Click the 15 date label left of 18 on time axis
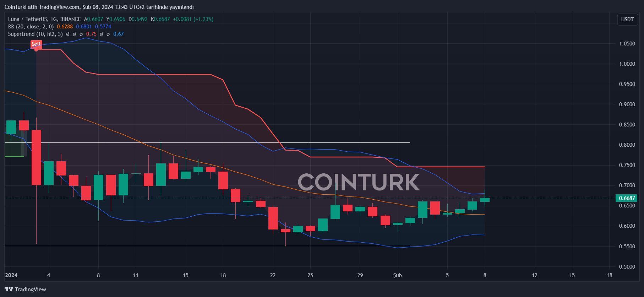 pyautogui.click(x=186, y=275)
